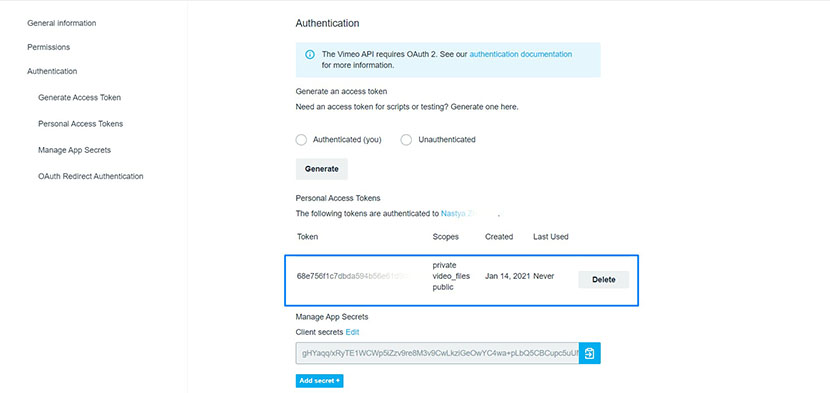Click the Never last used value
Image resolution: width=830 pixels, height=393 pixels.
[544, 276]
